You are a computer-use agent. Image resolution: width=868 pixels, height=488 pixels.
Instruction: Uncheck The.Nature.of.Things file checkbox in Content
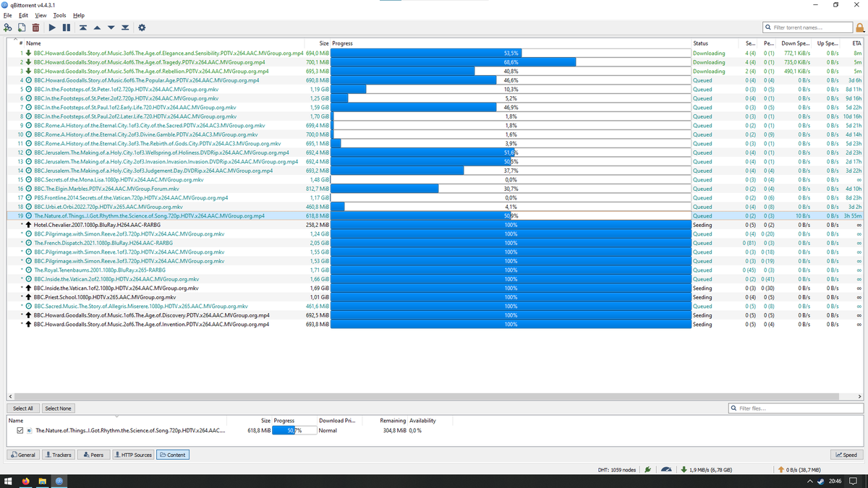pyautogui.click(x=20, y=430)
